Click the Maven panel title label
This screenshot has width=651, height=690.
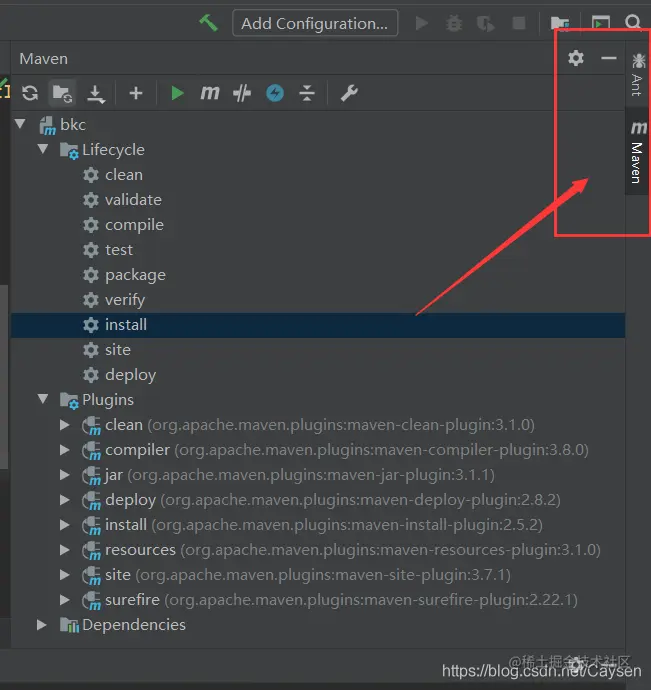coord(44,59)
